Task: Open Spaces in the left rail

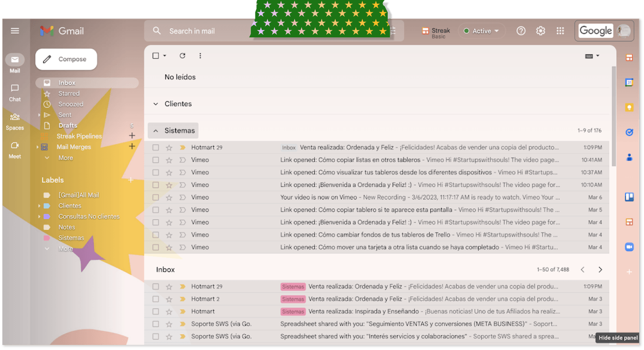Action: click(15, 121)
